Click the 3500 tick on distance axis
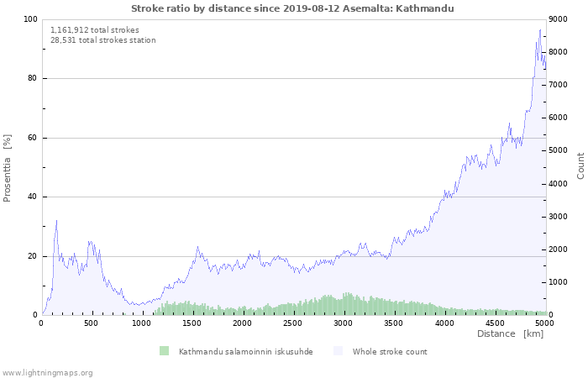The image size is (588, 378). tap(394, 323)
